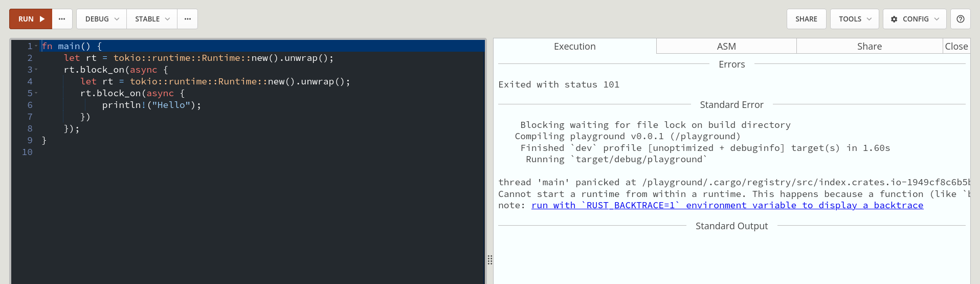Switch to the Execution tab
The height and width of the screenshot is (284, 980).
click(574, 47)
